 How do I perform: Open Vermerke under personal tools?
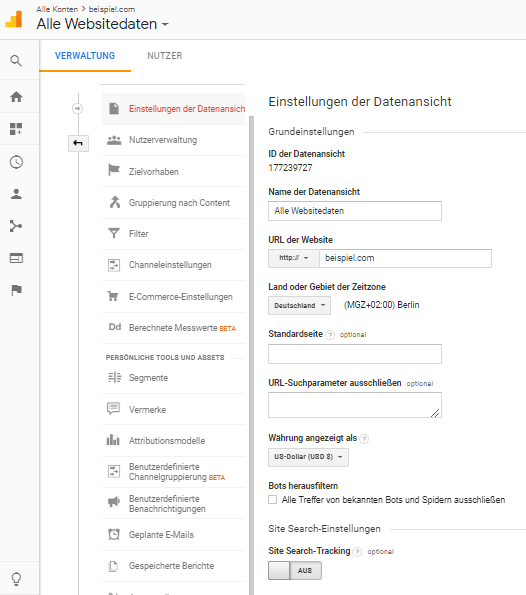173,409
